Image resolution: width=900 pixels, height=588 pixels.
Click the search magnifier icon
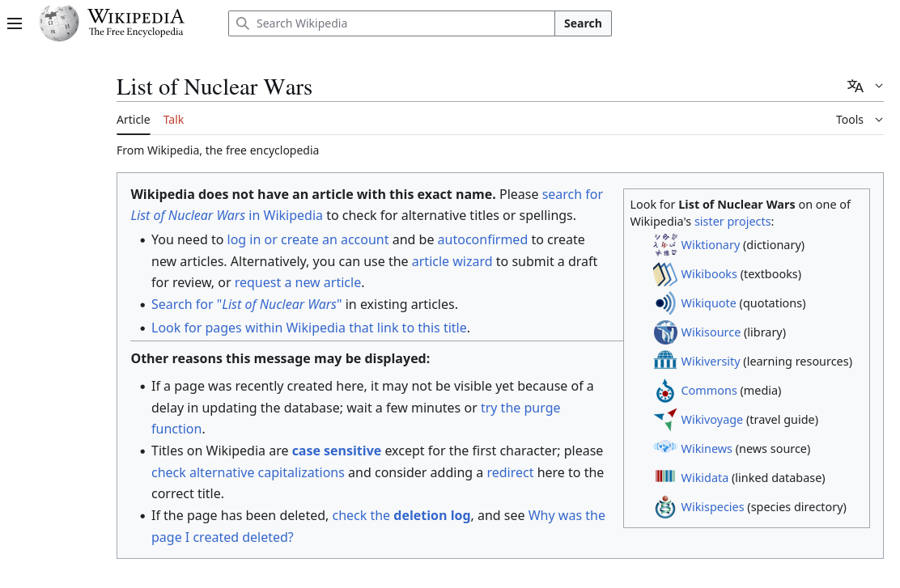tap(243, 23)
